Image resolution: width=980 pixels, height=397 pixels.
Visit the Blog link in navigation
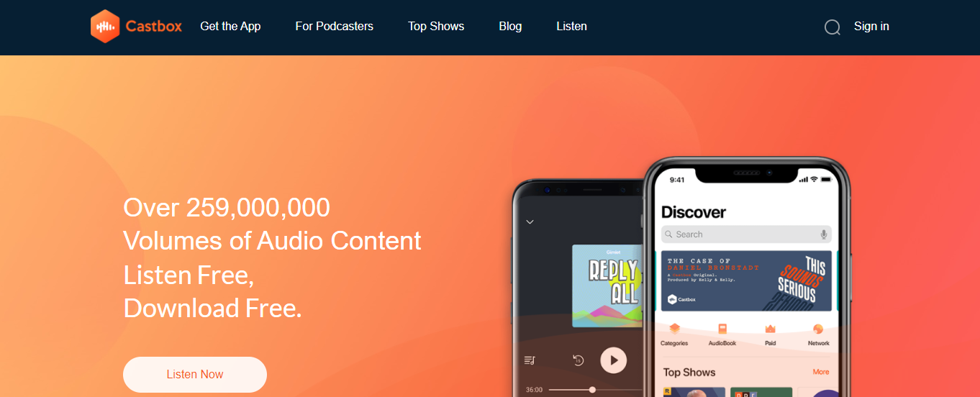[510, 27]
